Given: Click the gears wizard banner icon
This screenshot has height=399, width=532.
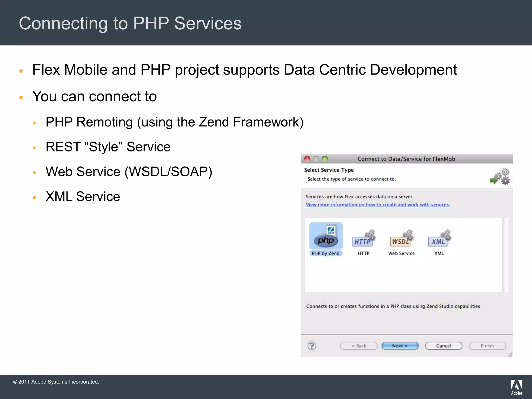Looking at the screenshot, I should tap(500, 177).
